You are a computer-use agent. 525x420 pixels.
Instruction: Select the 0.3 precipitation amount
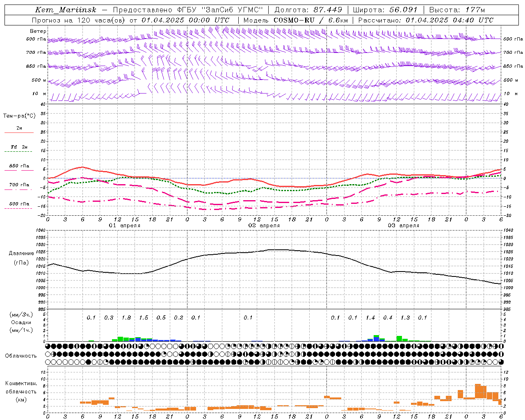(109, 318)
